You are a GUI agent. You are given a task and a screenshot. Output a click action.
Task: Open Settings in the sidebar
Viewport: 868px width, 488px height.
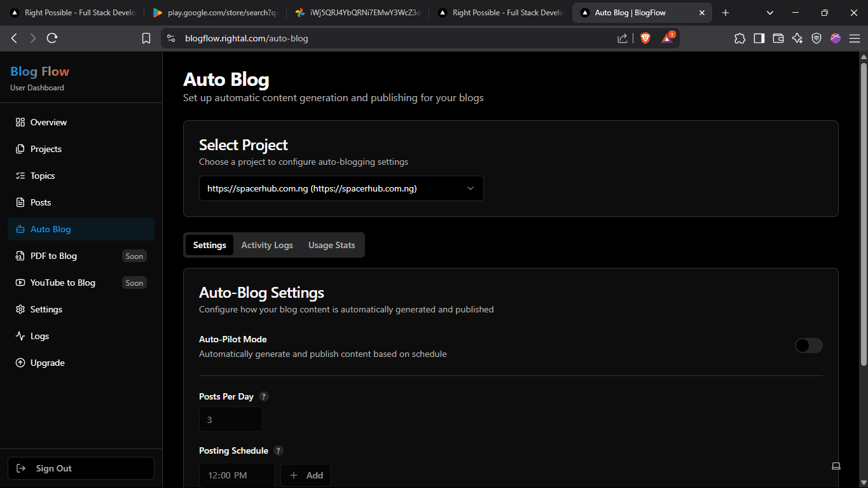point(81,309)
